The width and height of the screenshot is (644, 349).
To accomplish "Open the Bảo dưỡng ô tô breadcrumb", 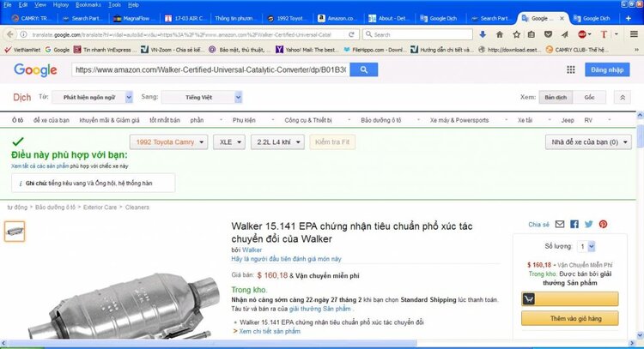I will (55, 208).
